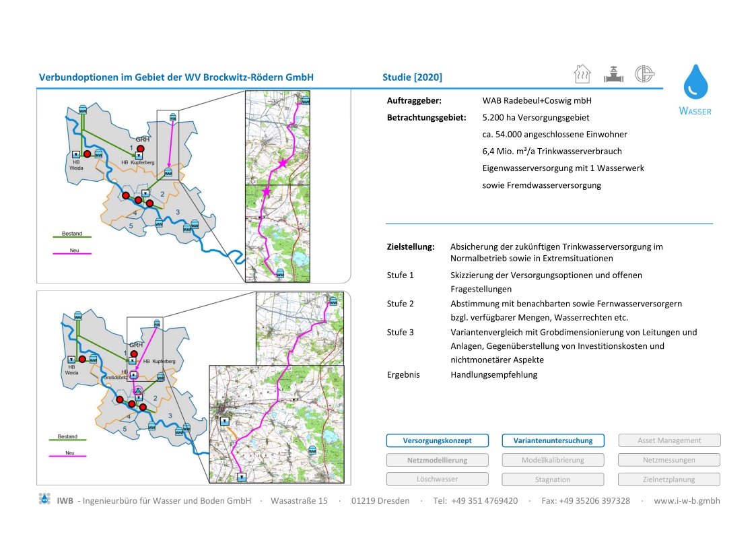This screenshot has width=756, height=534.
Task: Click magenta Neu legend line in lower map
Action: [69, 456]
